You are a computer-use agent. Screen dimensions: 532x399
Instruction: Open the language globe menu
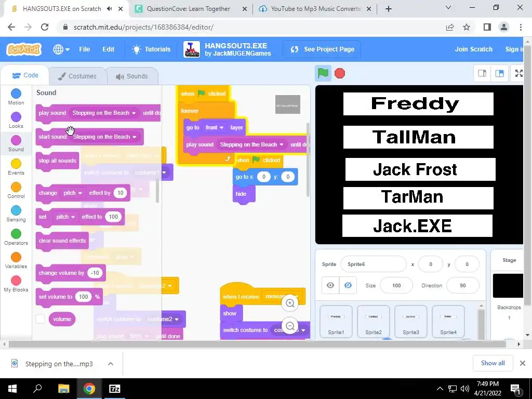(x=61, y=49)
